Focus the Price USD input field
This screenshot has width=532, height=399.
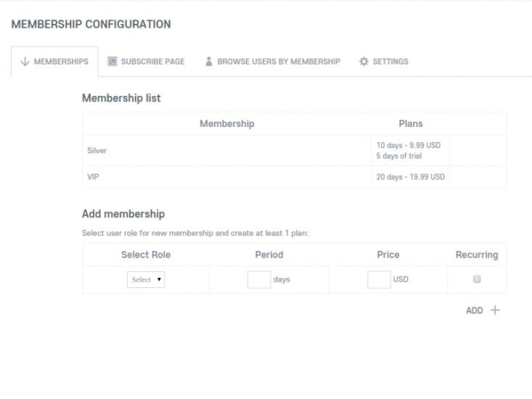coord(378,280)
